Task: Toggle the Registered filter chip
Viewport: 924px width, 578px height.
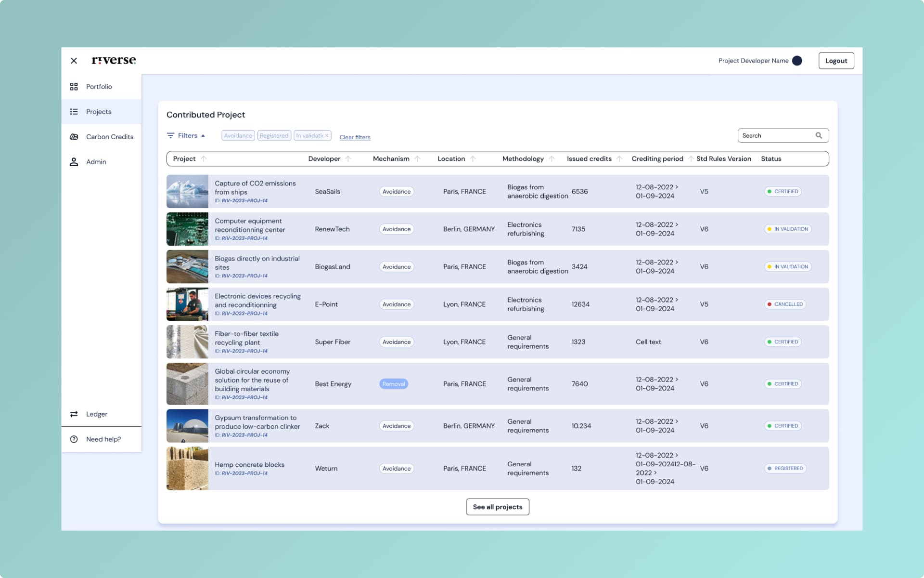Action: click(x=274, y=135)
